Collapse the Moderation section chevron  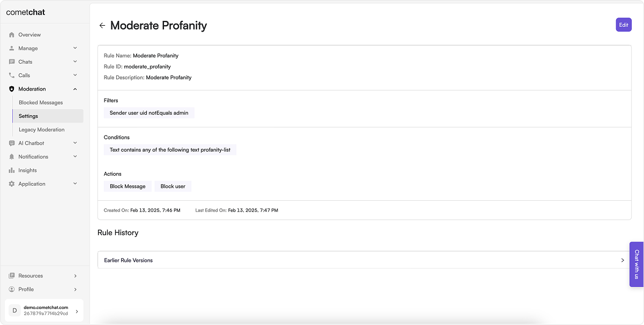tap(75, 89)
